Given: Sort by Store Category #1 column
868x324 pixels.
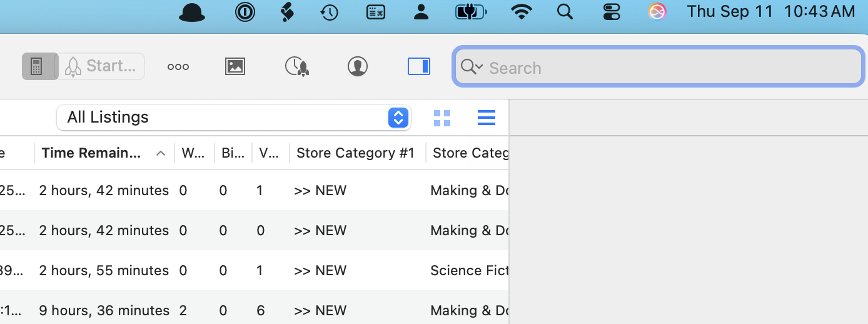Looking at the screenshot, I should [355, 153].
